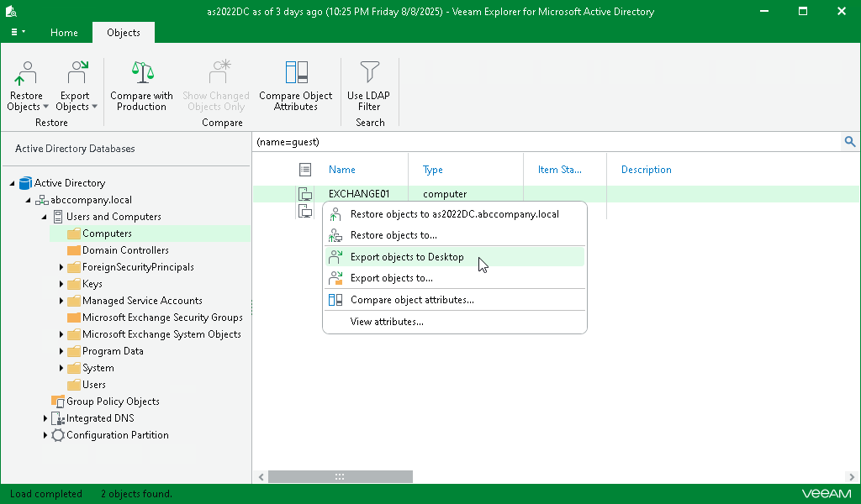The width and height of the screenshot is (861, 504).
Task: Click the Configuration Partition gear icon
Action: [x=58, y=435]
